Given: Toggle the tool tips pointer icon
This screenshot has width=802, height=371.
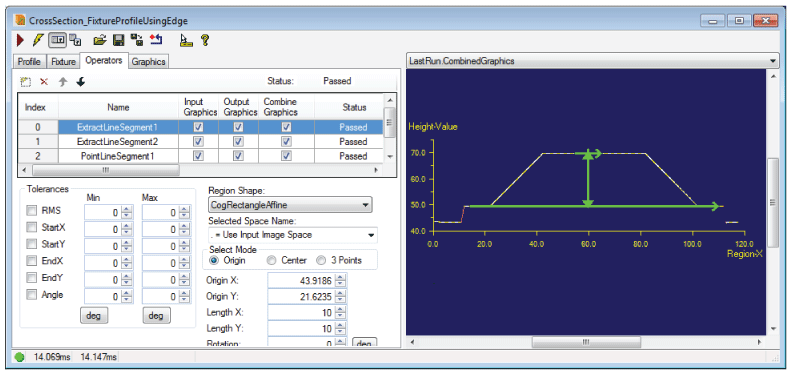Looking at the screenshot, I should 187,40.
